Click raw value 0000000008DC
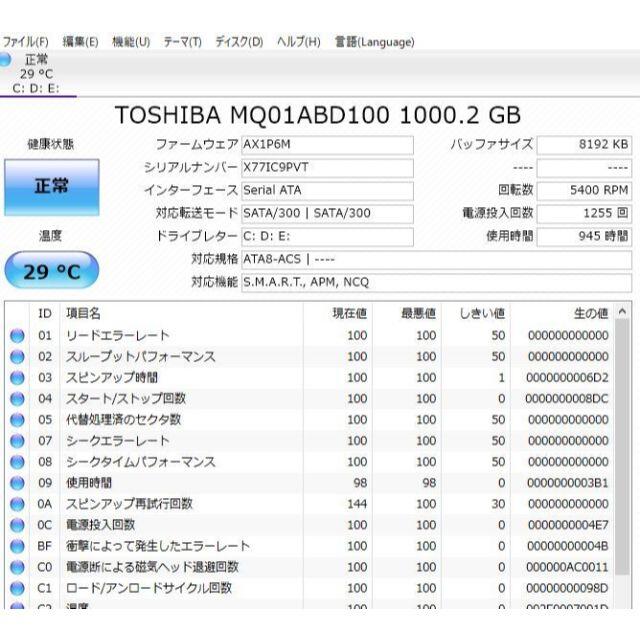This screenshot has width=640, height=640. tap(567, 399)
